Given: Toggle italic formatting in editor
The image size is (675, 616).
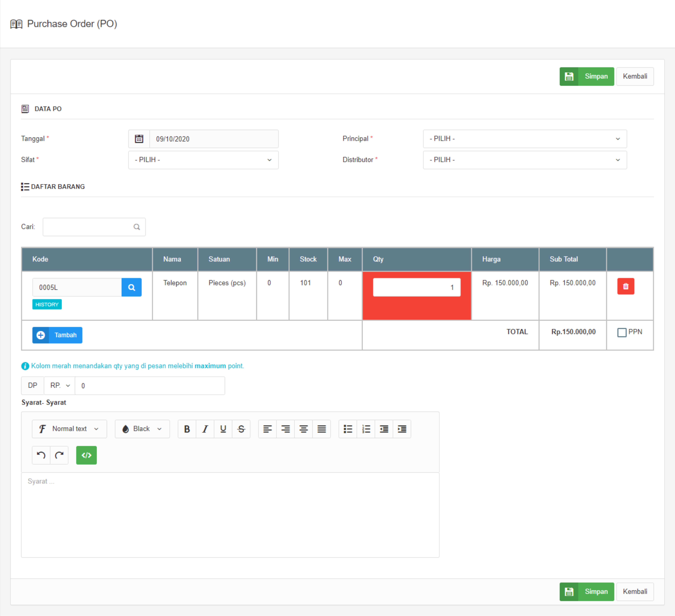Looking at the screenshot, I should (x=205, y=429).
